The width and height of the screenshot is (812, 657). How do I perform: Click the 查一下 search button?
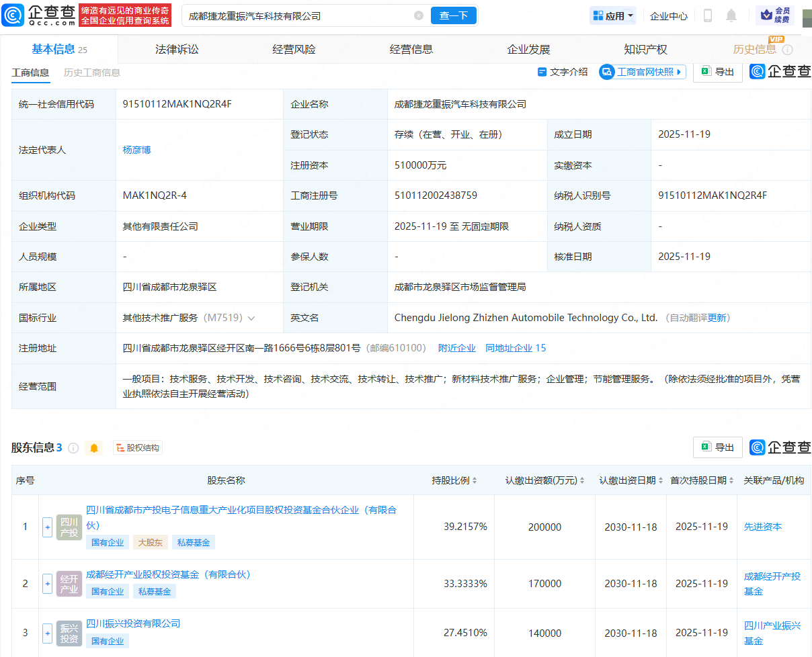click(453, 15)
